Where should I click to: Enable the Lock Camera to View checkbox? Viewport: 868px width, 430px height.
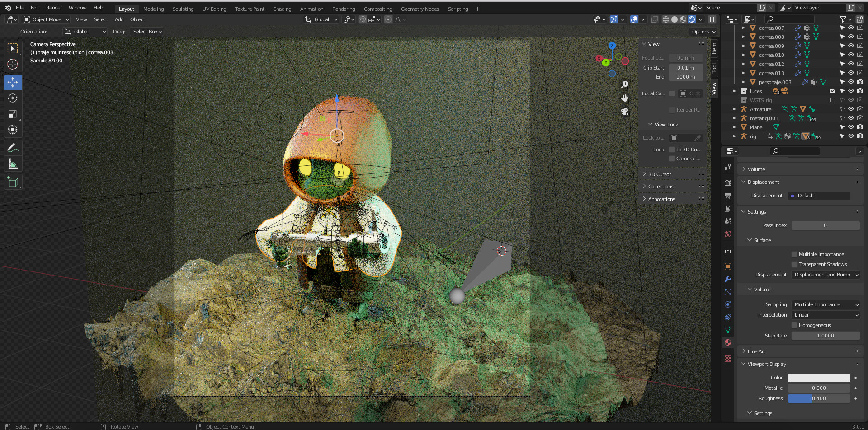coord(672,159)
